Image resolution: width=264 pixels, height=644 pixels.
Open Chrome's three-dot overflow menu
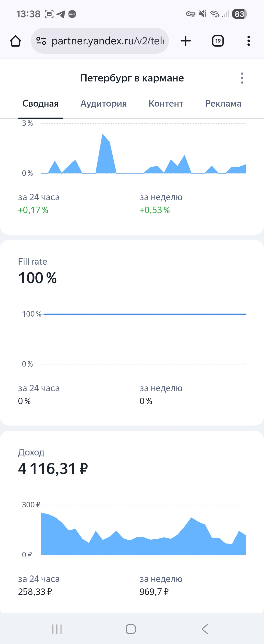pyautogui.click(x=248, y=41)
